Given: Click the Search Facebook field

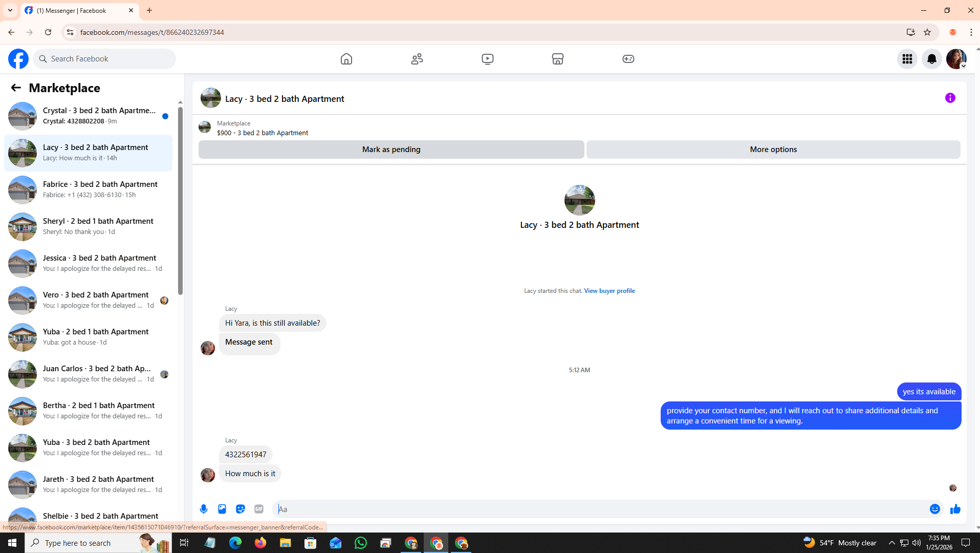Looking at the screenshot, I should point(104,59).
